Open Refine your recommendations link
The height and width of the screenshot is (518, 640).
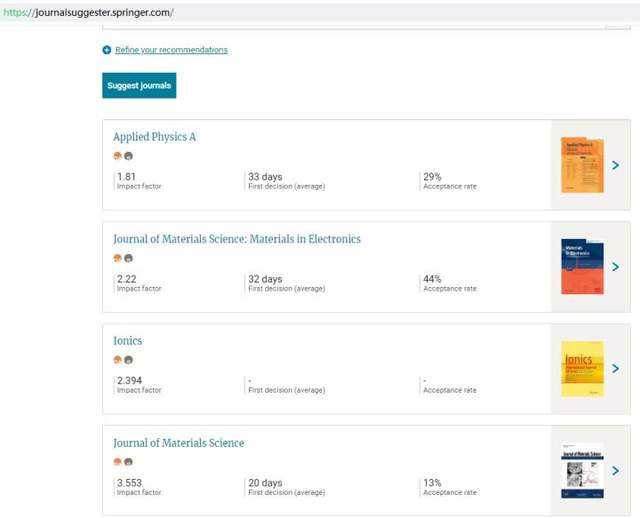pos(171,50)
